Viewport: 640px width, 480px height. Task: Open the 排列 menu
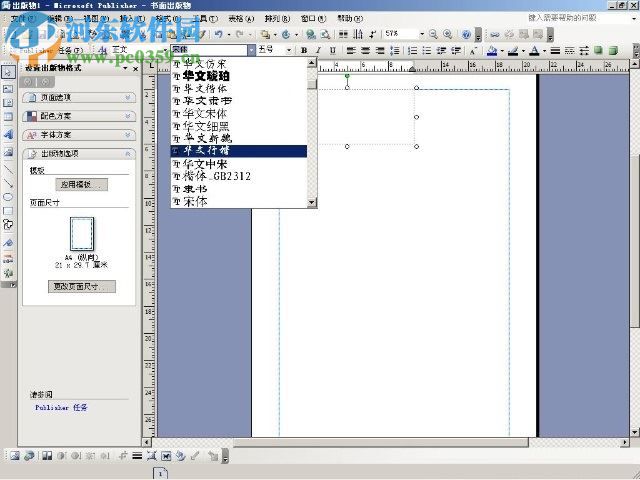277,19
